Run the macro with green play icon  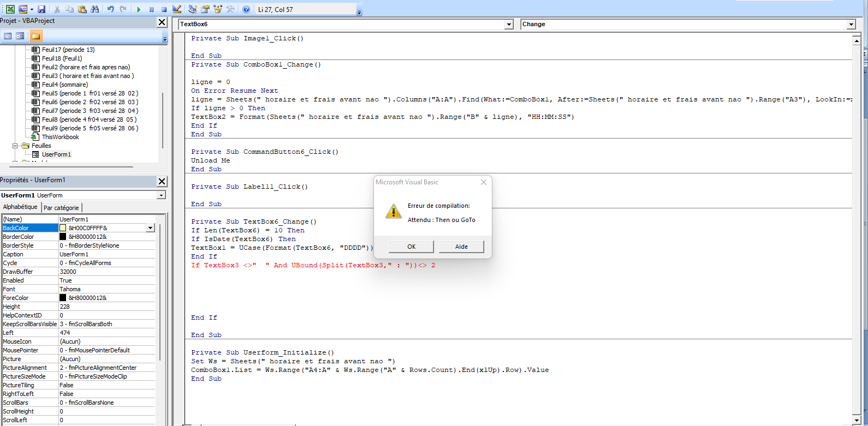[139, 9]
